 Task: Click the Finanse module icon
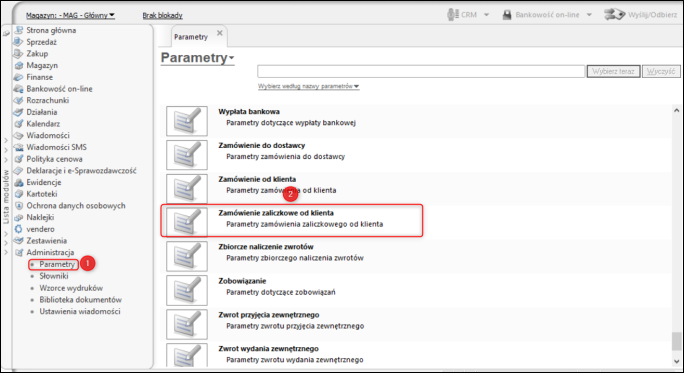point(18,77)
